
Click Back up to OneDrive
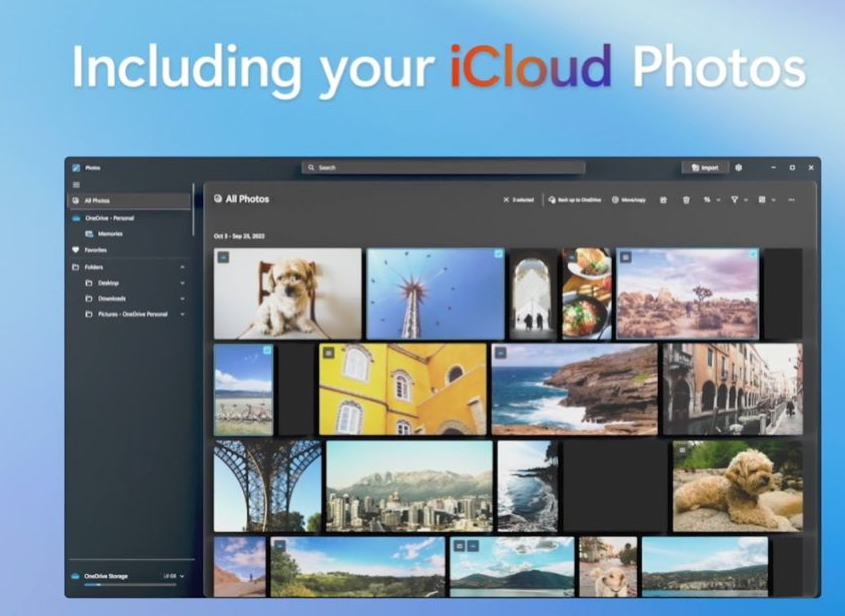574,200
